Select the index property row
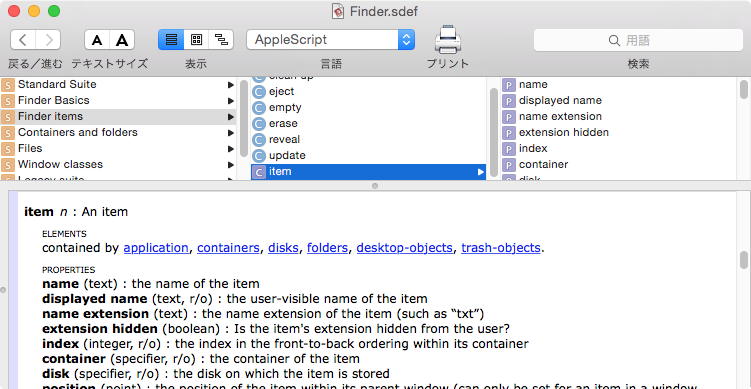 pos(618,149)
